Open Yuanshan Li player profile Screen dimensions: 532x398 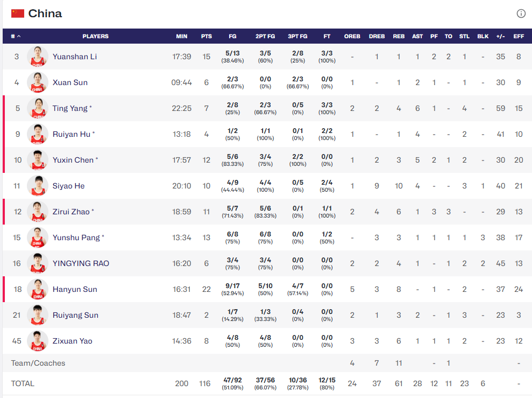tap(75, 57)
